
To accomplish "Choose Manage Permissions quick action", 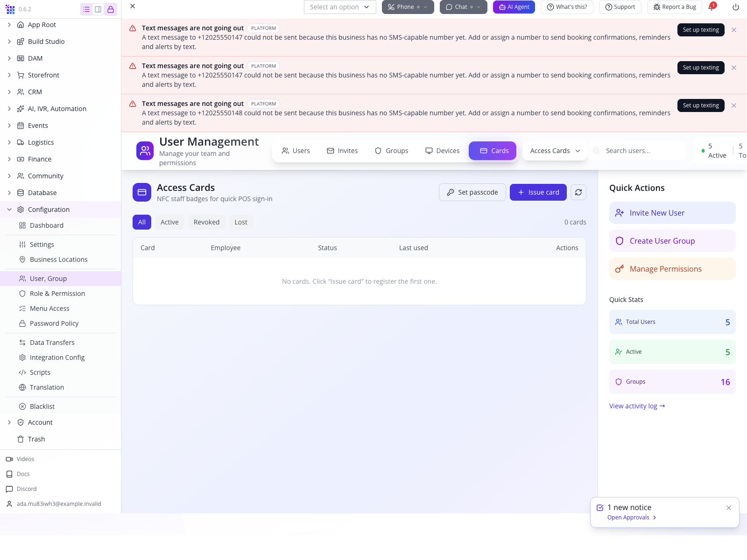I will [672, 269].
